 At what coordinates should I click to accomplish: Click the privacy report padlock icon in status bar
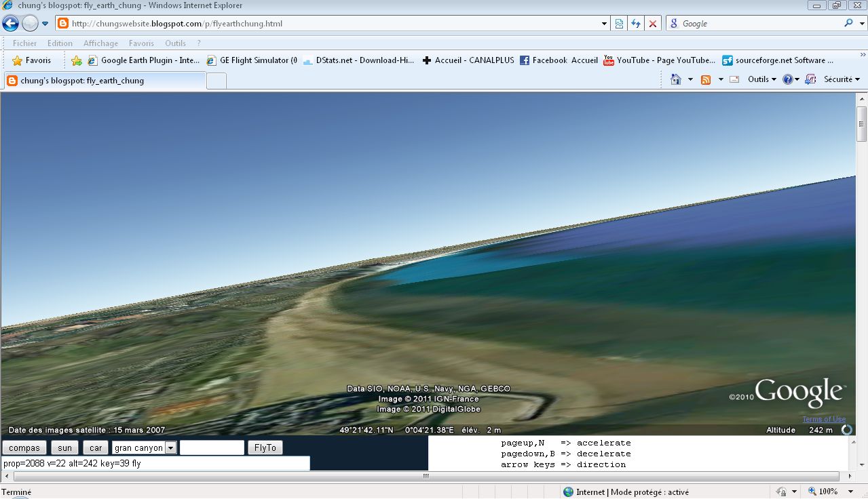(782, 492)
